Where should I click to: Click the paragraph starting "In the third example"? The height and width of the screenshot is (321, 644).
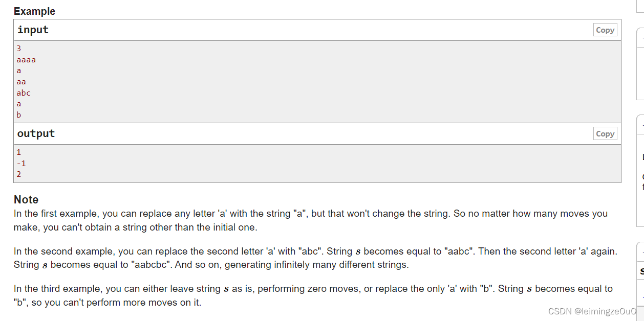tap(313, 295)
